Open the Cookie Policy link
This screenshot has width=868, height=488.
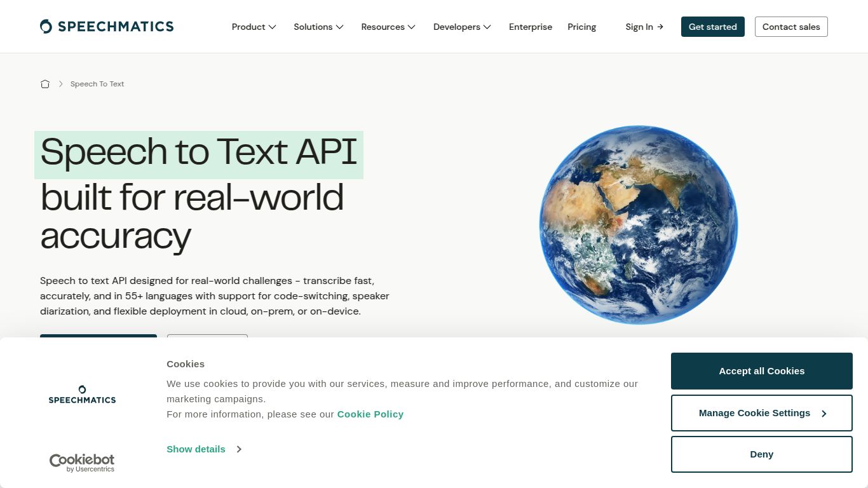pos(370,414)
